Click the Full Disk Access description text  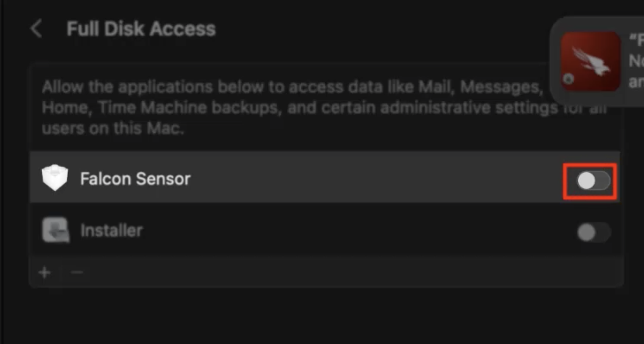click(x=278, y=107)
